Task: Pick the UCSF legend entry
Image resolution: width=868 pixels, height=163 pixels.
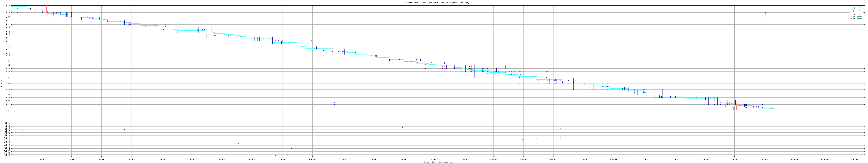Action: pyautogui.click(x=853, y=16)
